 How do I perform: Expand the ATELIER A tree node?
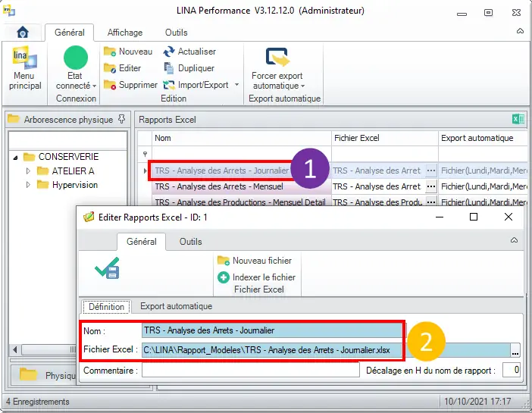click(x=29, y=171)
